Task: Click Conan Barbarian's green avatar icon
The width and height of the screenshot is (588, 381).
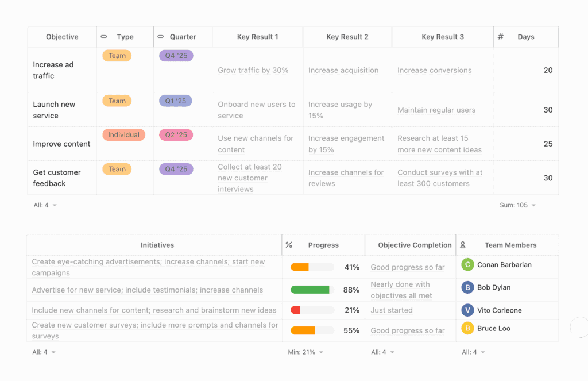Action: tap(467, 265)
